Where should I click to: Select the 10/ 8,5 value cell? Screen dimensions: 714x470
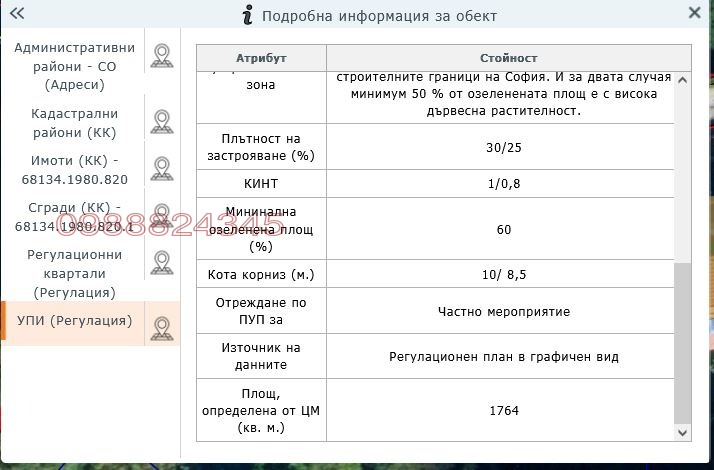pyautogui.click(x=500, y=274)
